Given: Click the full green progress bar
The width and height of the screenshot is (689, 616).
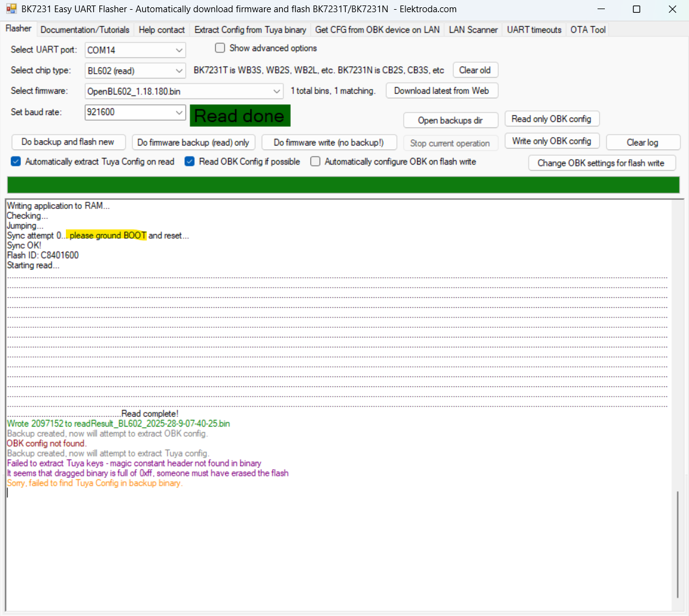Looking at the screenshot, I should [344, 185].
